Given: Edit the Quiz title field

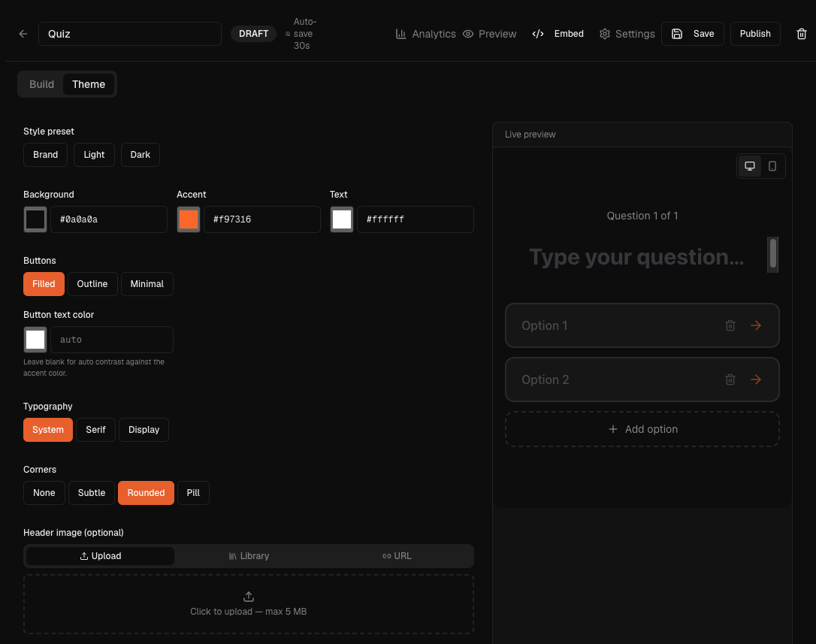Looking at the screenshot, I should (x=129, y=34).
